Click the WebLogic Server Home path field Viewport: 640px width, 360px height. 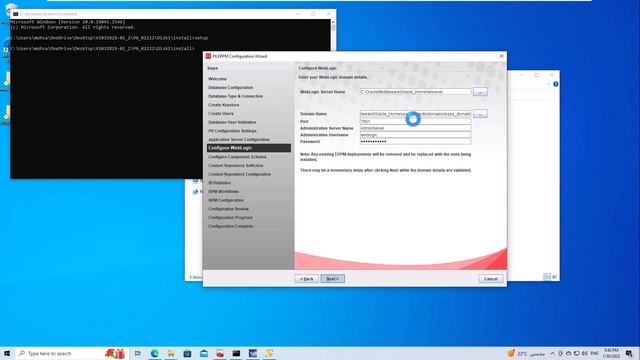[x=415, y=92]
